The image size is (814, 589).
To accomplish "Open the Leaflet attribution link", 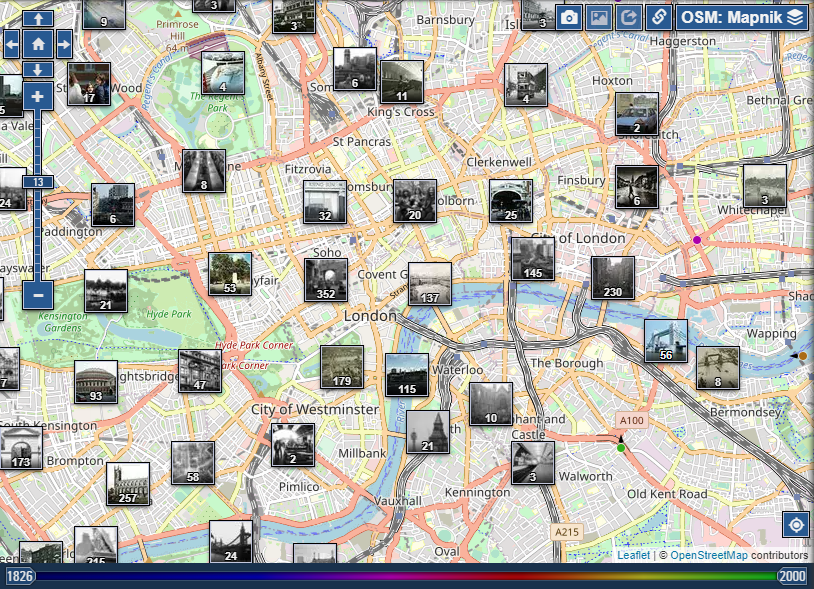I will point(632,555).
